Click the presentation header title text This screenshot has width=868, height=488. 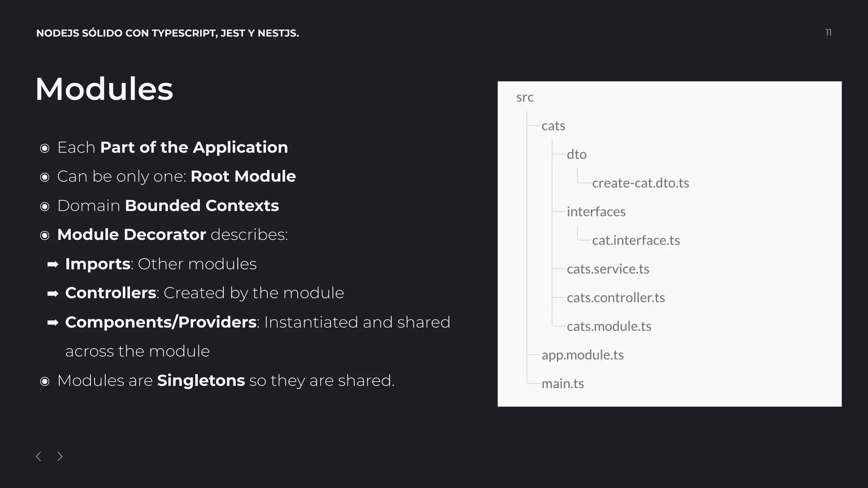click(167, 33)
